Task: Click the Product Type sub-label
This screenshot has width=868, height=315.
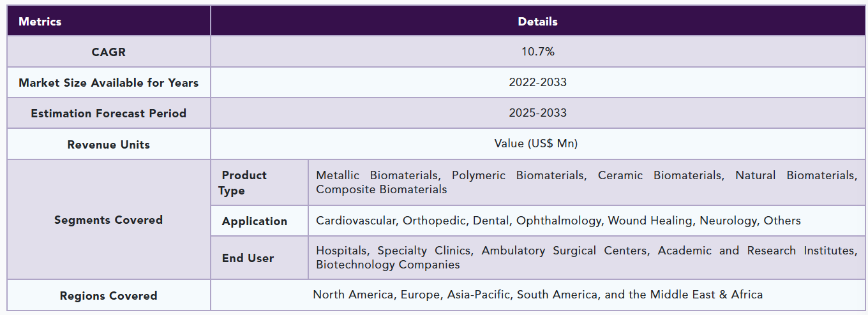Action: point(243,182)
